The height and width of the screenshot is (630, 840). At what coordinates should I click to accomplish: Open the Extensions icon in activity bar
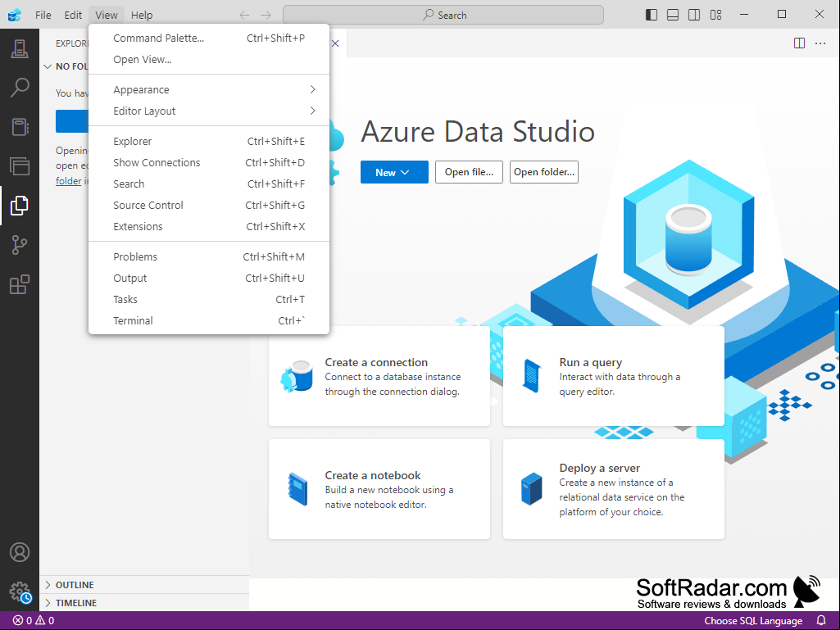(20, 284)
